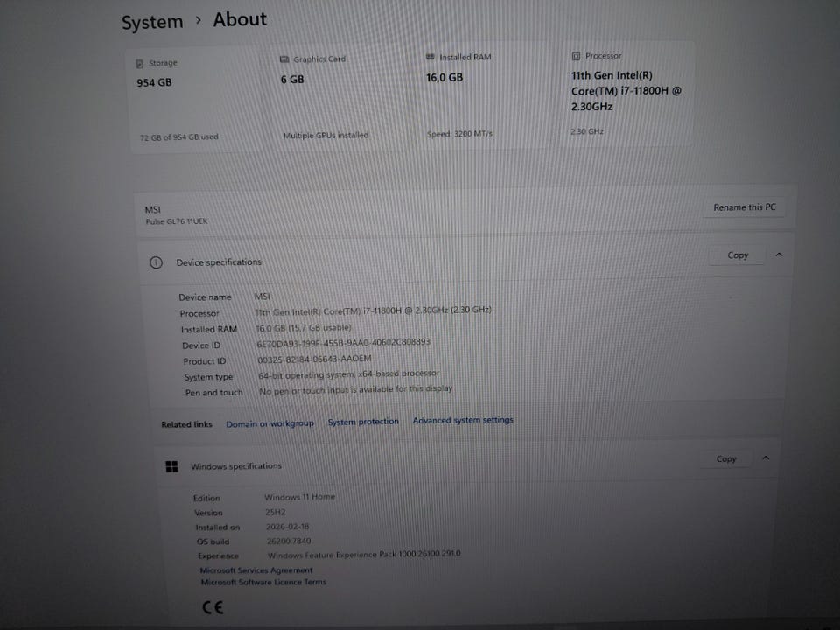Click the Storage icon in top card
The width and height of the screenshot is (840, 630).
(139, 64)
